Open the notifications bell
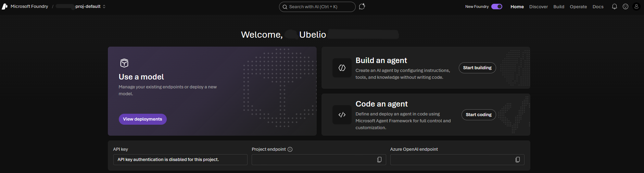Viewport: 644px width, 173px height. (x=615, y=7)
